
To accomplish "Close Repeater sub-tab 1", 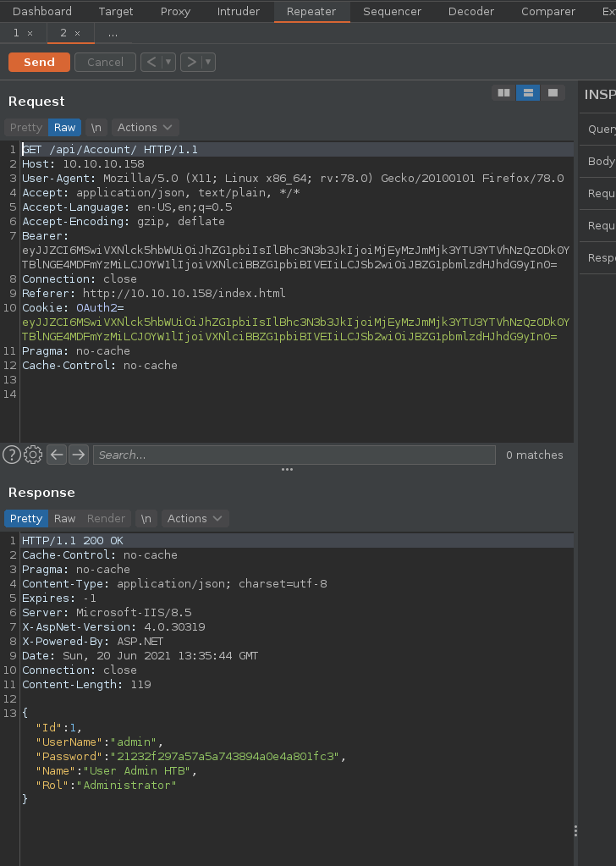I will (30, 34).
